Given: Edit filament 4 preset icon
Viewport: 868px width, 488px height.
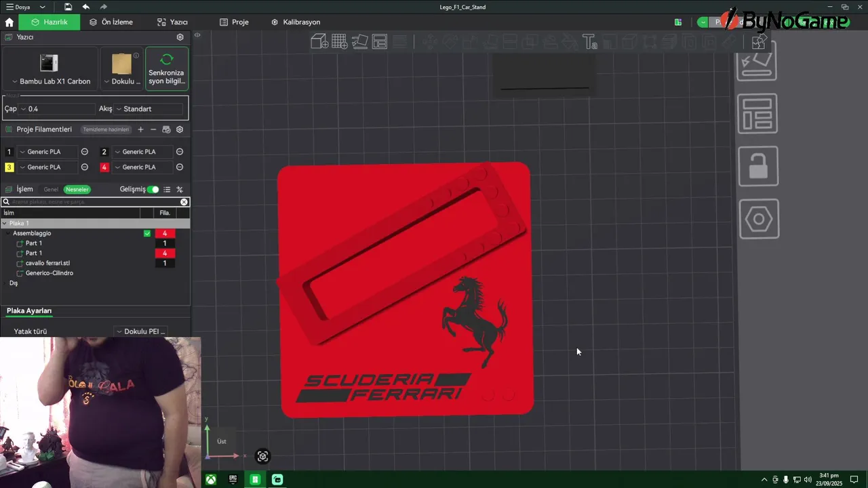Looking at the screenshot, I should point(180,167).
